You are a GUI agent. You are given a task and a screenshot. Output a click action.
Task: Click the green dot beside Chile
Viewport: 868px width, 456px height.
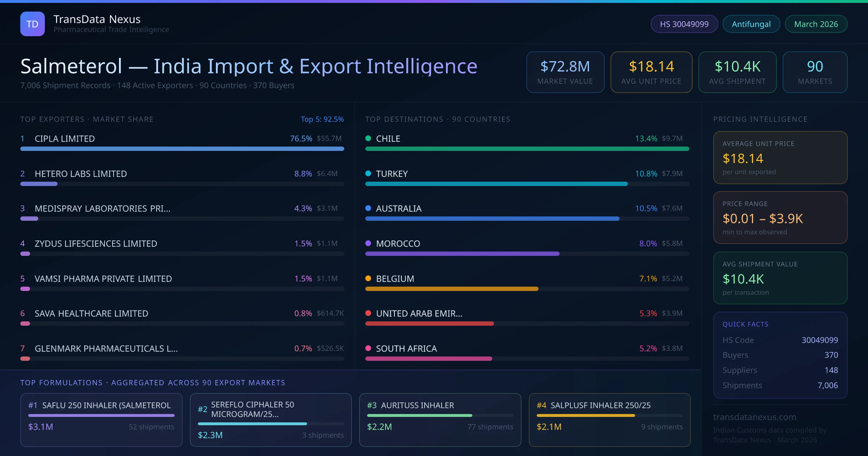tap(368, 138)
